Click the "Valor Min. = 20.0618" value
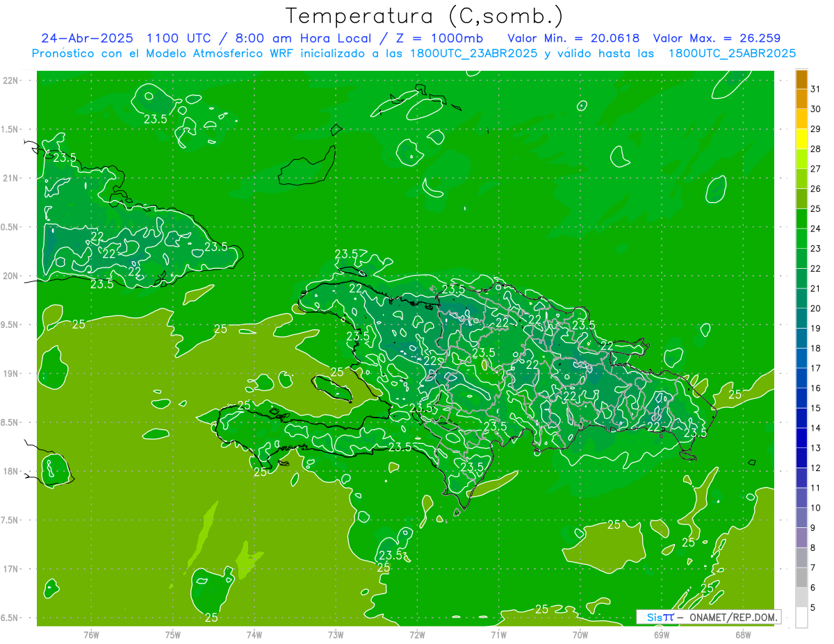 [573, 38]
